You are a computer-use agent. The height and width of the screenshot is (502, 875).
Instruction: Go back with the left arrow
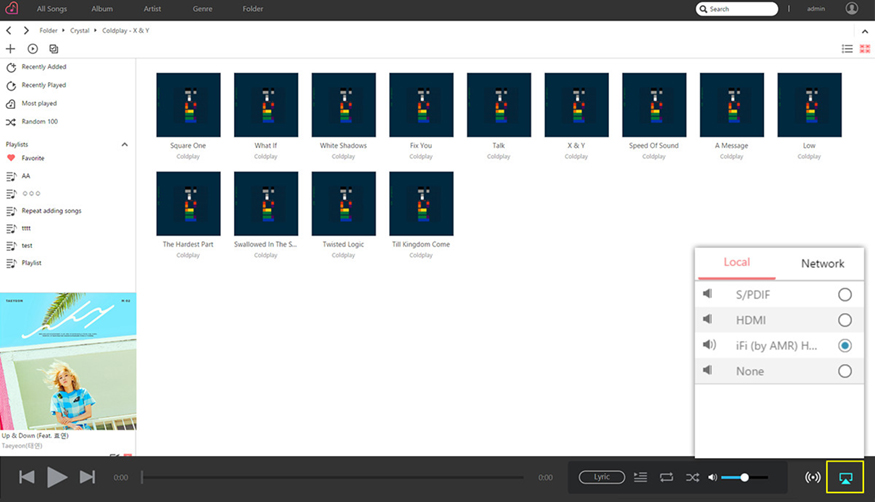9,31
